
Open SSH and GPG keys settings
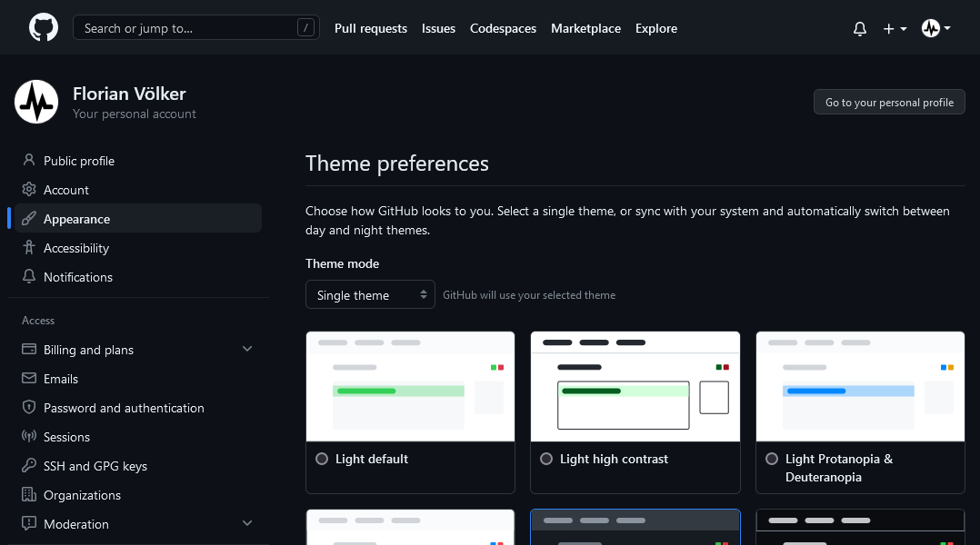coord(137,466)
